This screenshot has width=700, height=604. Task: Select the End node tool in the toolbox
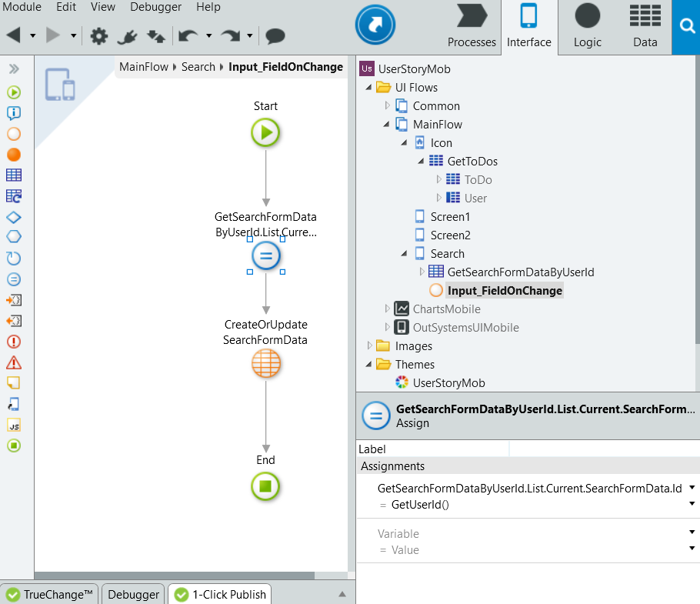pyautogui.click(x=13, y=445)
